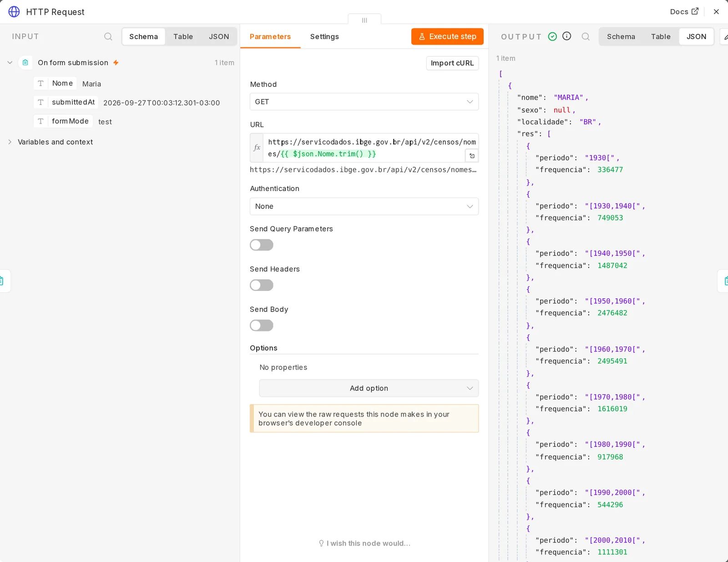Screen dimensions: 728x562
Task: Switch output view to Table
Action: click(x=661, y=36)
